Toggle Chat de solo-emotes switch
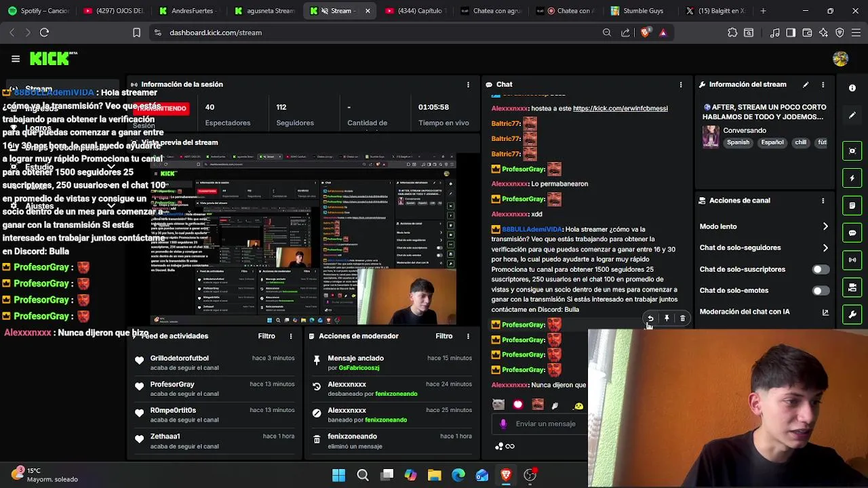Viewport: 868px width, 488px height. pos(821,291)
